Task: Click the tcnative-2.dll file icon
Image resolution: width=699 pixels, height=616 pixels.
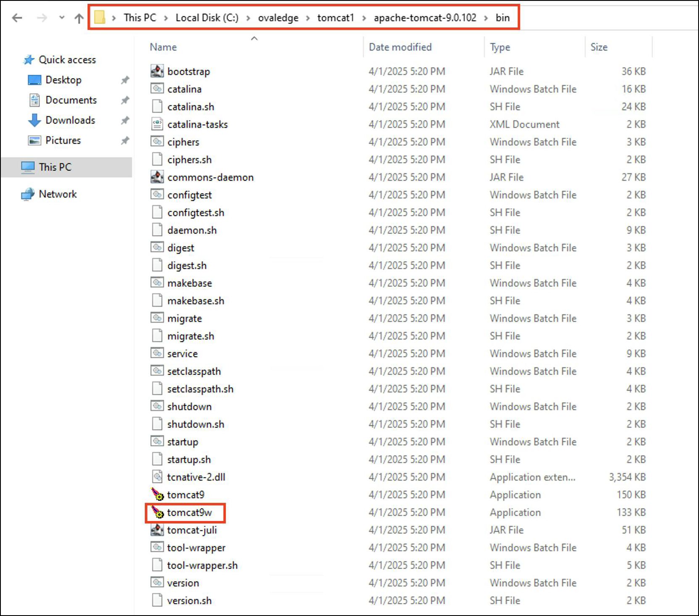Action: (157, 477)
